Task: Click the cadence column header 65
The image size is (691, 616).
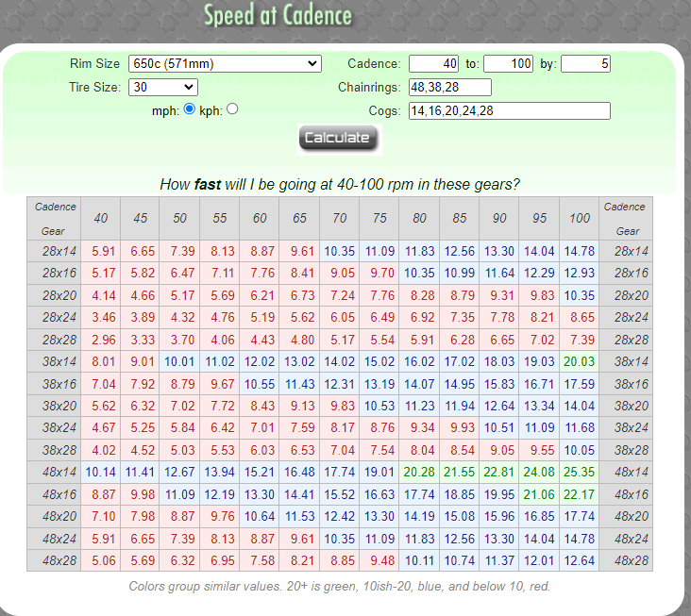Action: coord(299,219)
